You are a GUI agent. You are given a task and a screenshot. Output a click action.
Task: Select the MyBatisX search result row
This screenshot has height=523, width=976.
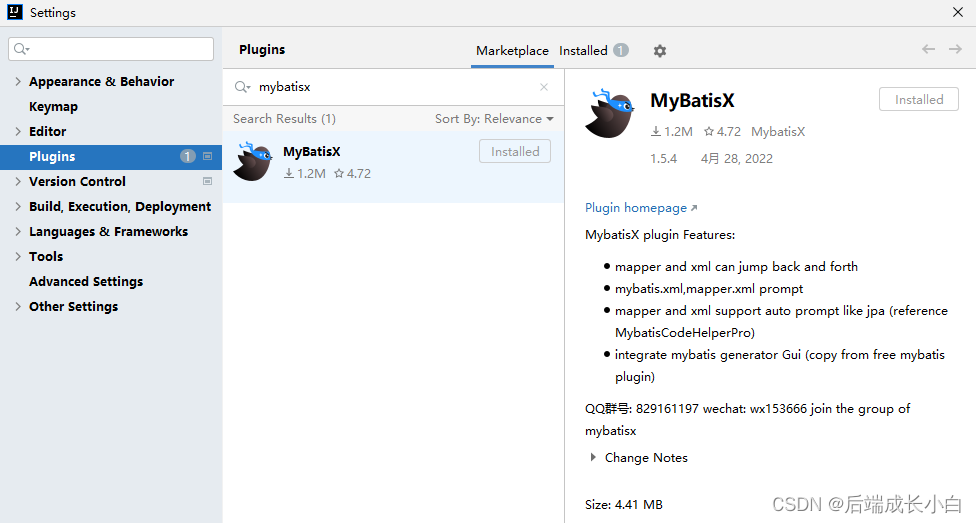(393, 167)
